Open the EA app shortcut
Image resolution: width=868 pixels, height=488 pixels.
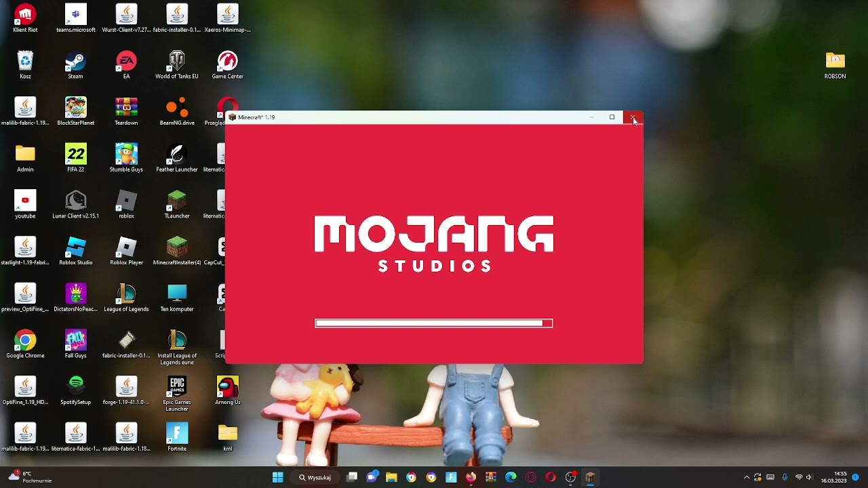click(x=126, y=65)
